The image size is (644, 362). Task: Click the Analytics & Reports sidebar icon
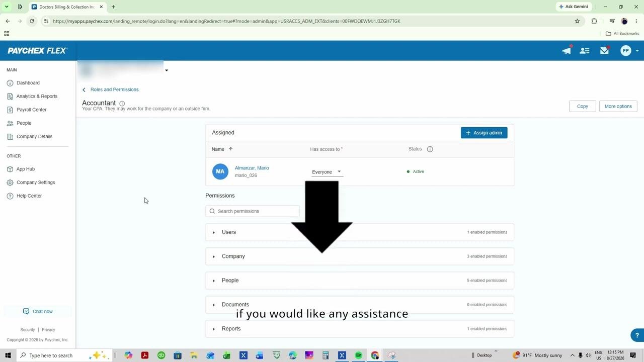[10, 96]
